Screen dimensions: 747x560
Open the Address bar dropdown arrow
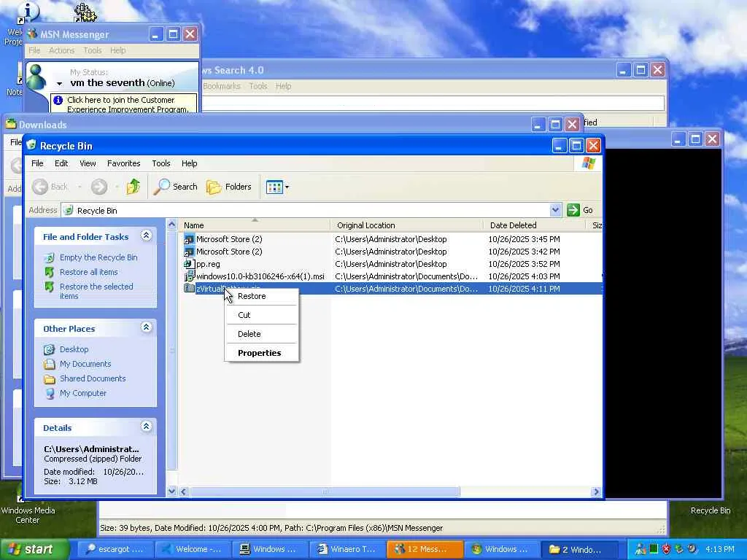(x=555, y=210)
